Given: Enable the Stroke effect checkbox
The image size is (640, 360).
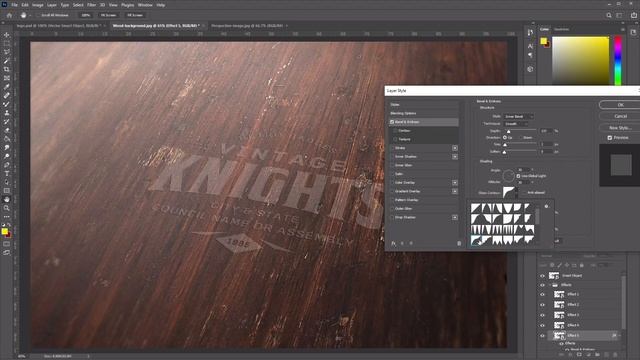Looking at the screenshot, I should click(392, 148).
